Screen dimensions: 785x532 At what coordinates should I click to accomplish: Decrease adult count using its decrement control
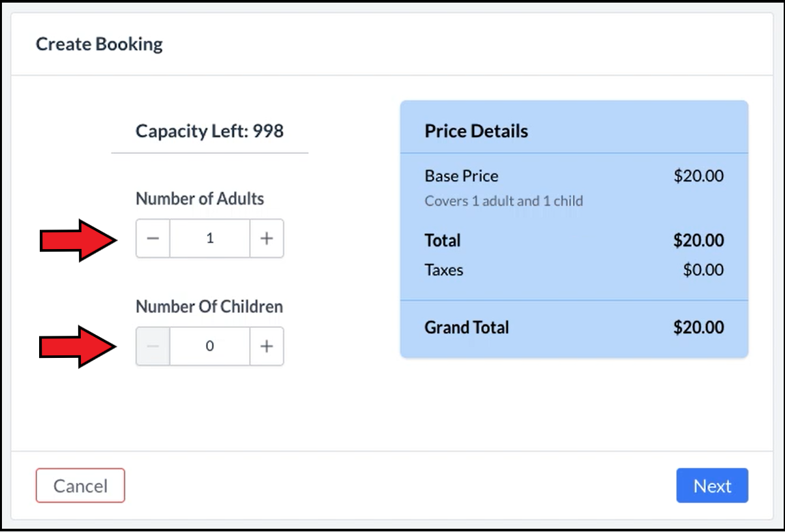coord(153,238)
